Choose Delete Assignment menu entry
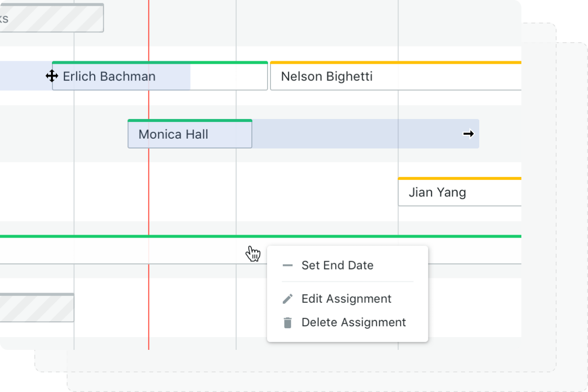588x392 pixels. 353,322
